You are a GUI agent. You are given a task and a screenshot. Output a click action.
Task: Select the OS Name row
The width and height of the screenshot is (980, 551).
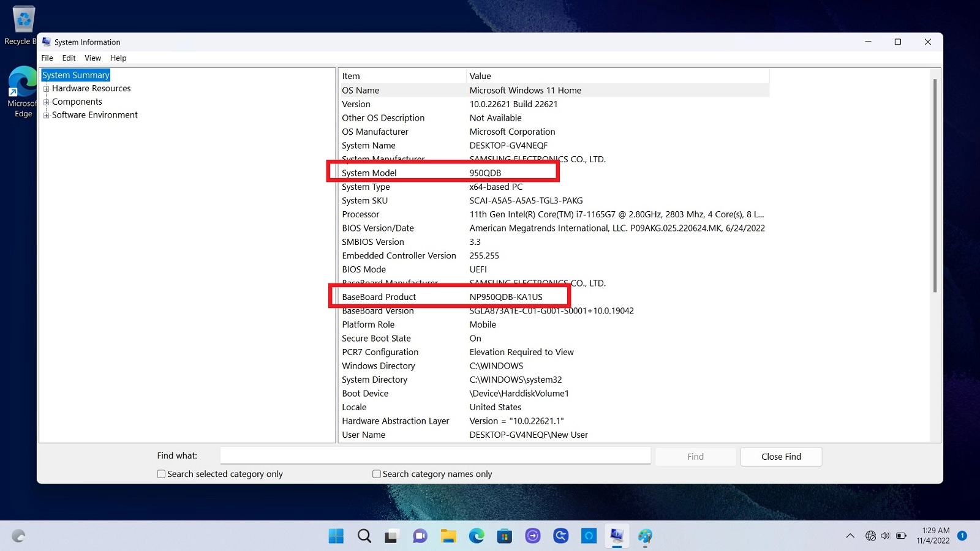point(554,90)
